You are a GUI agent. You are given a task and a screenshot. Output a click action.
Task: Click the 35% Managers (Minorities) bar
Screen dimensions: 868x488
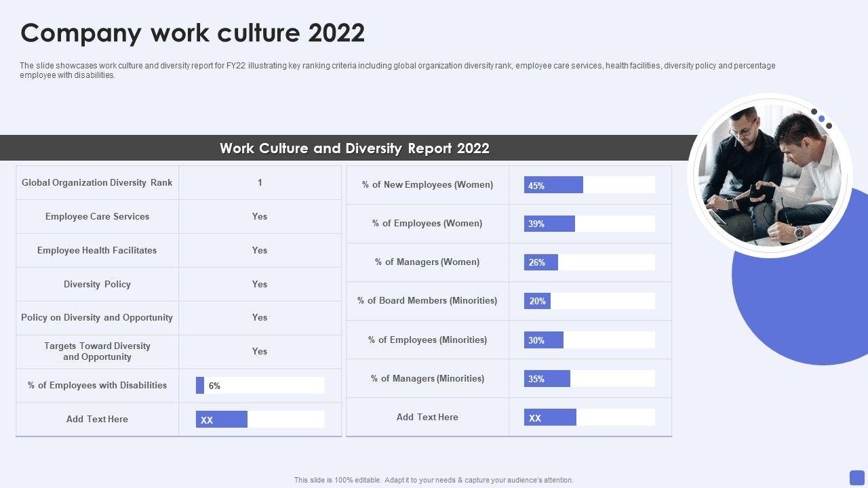547,379
